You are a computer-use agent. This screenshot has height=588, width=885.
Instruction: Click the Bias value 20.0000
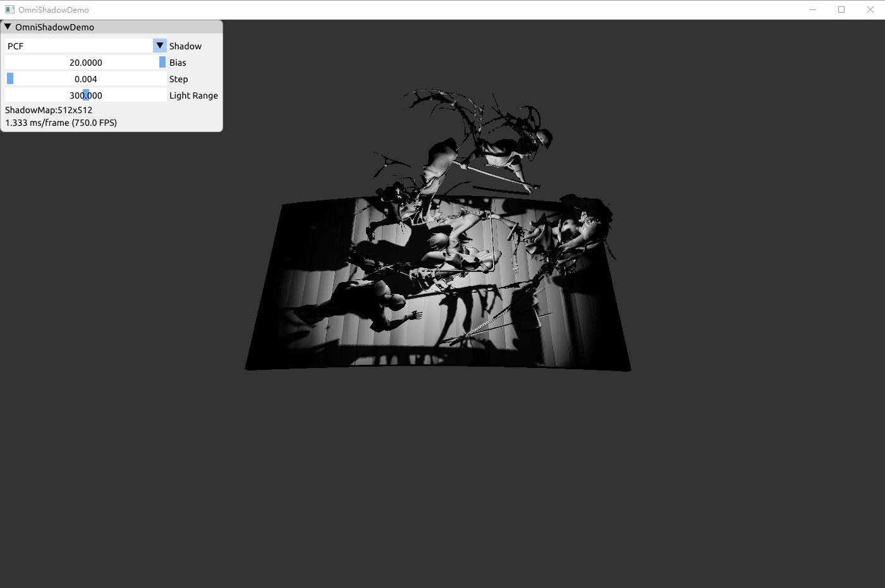(86, 63)
